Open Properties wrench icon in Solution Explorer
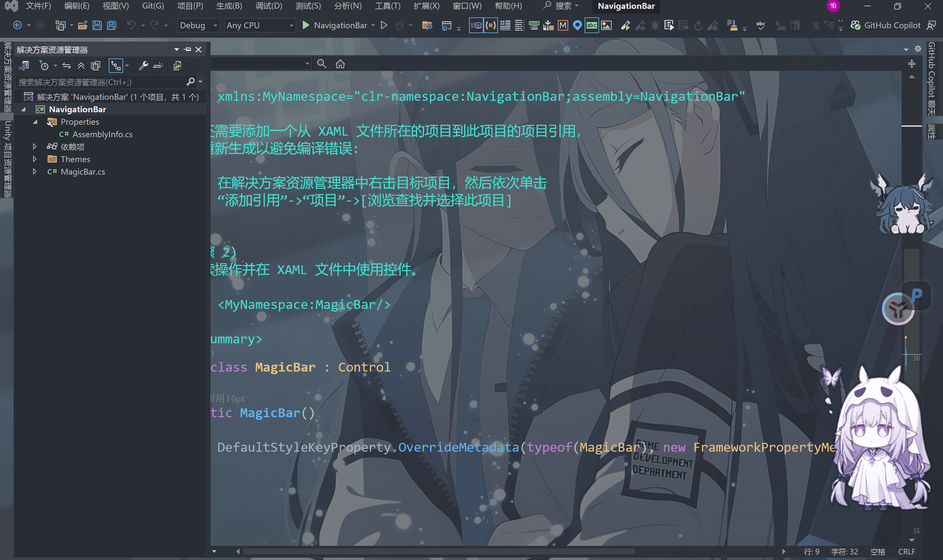Screen dimensions: 943x560 pyautogui.click(x=143, y=66)
